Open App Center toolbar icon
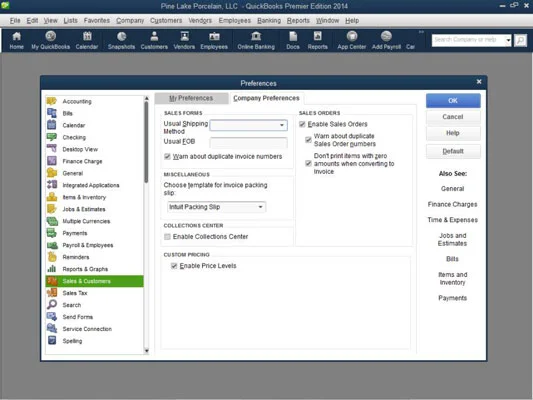 351,40
